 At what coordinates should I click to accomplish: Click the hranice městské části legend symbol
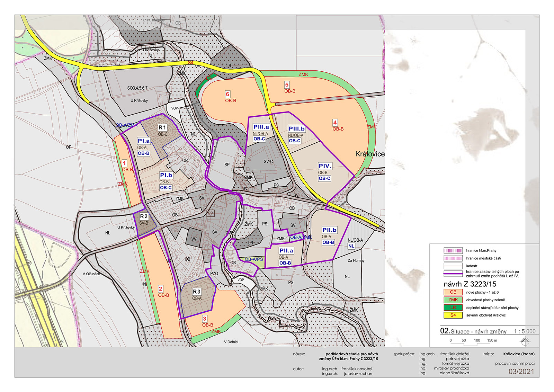click(x=453, y=258)
